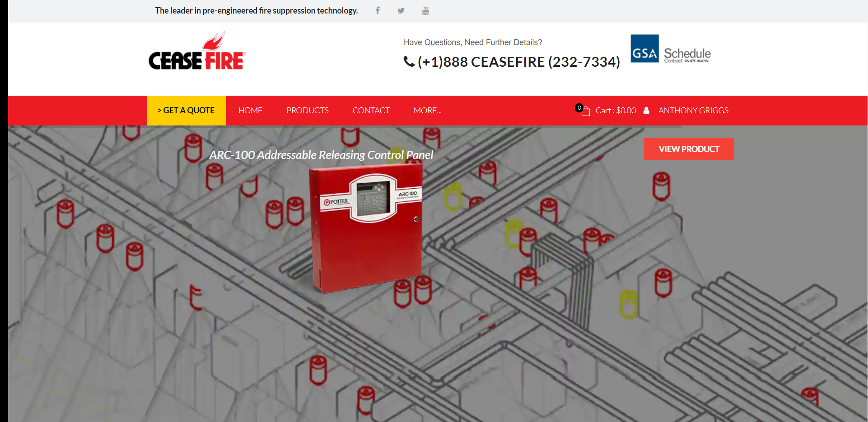This screenshot has height=422, width=868.
Task: Open the MORE... dropdown menu
Action: coord(427,110)
